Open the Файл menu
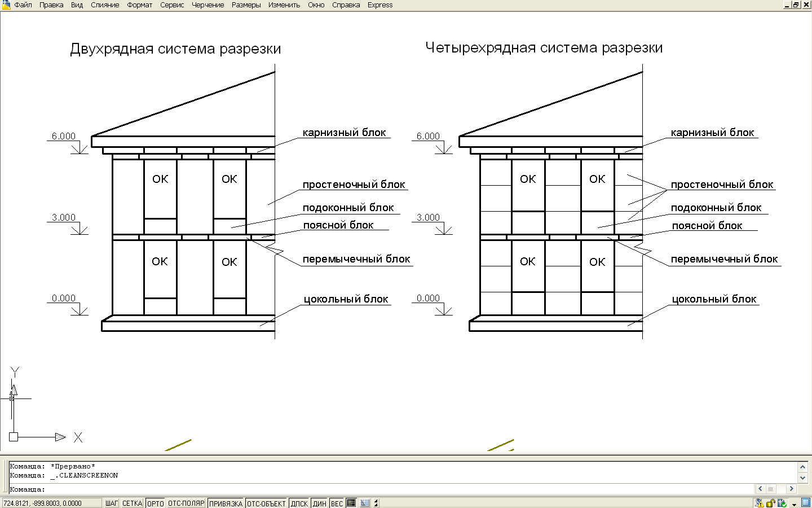Image resolution: width=812 pixels, height=508 pixels. coord(23,5)
